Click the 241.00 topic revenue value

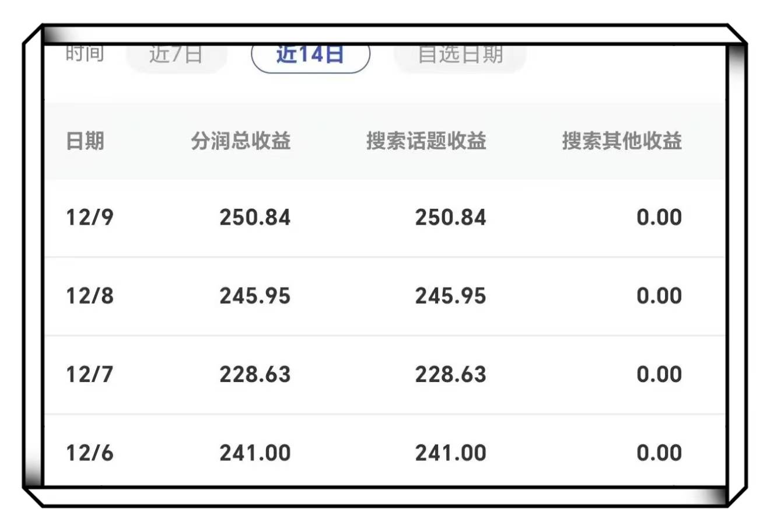[450, 453]
